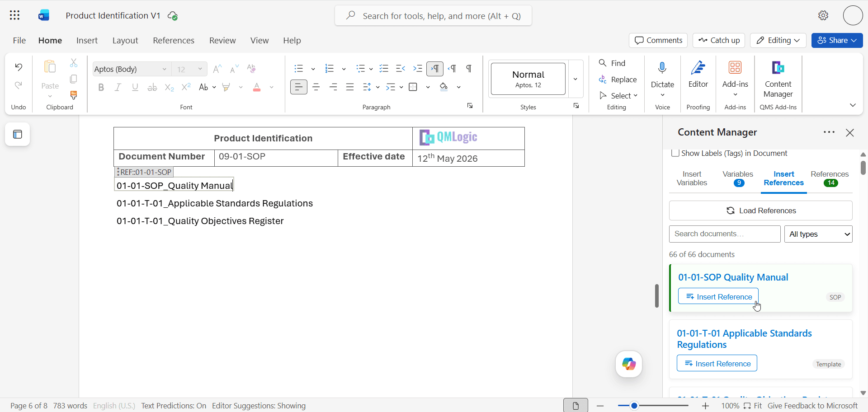This screenshot has height=412, width=868.
Task: Toggle left-to-right text direction
Action: tap(435, 69)
